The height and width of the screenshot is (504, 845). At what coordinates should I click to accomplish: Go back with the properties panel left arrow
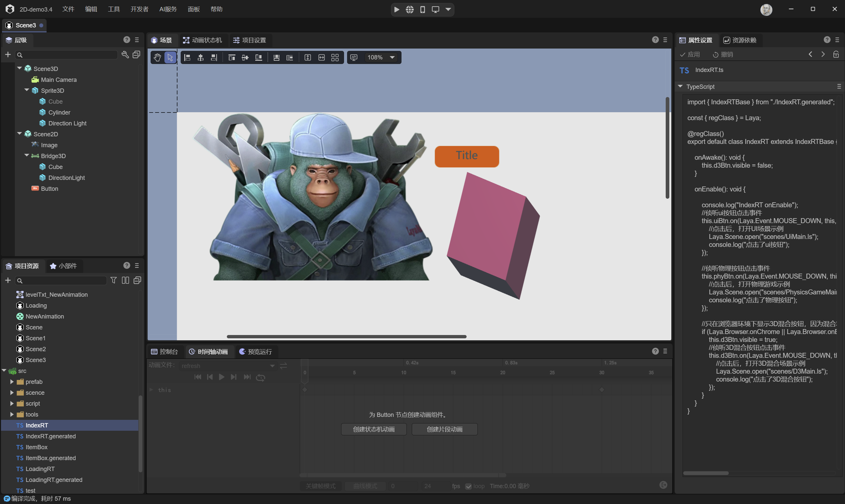click(x=811, y=54)
